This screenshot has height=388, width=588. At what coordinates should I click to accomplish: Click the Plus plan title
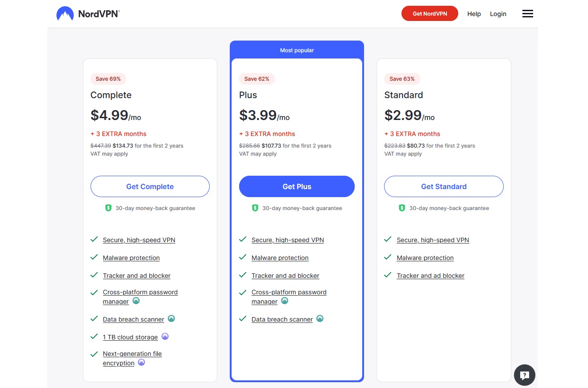(248, 95)
